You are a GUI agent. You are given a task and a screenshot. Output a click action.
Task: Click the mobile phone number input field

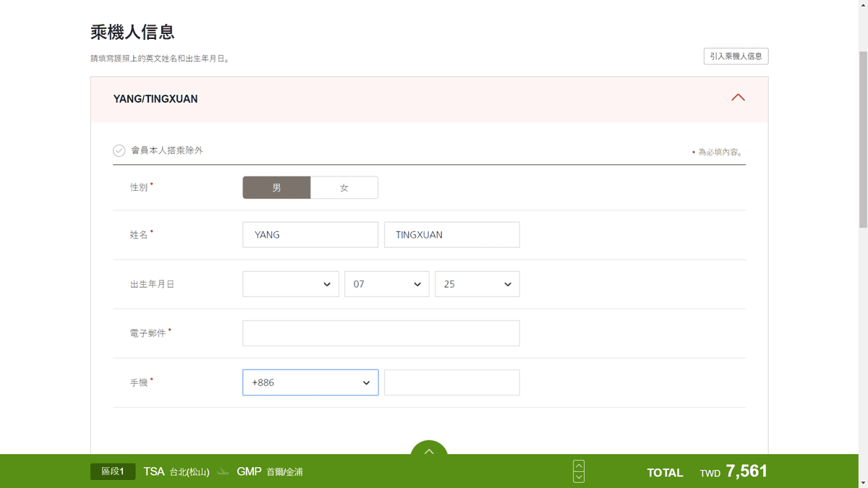click(452, 382)
